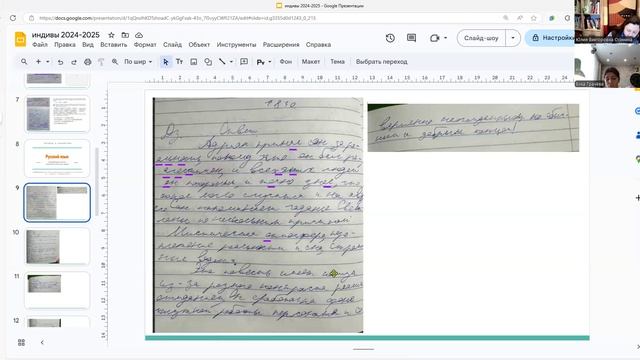Activate the paint format tool
The width and height of the screenshot is (640, 360).
(x=101, y=62)
